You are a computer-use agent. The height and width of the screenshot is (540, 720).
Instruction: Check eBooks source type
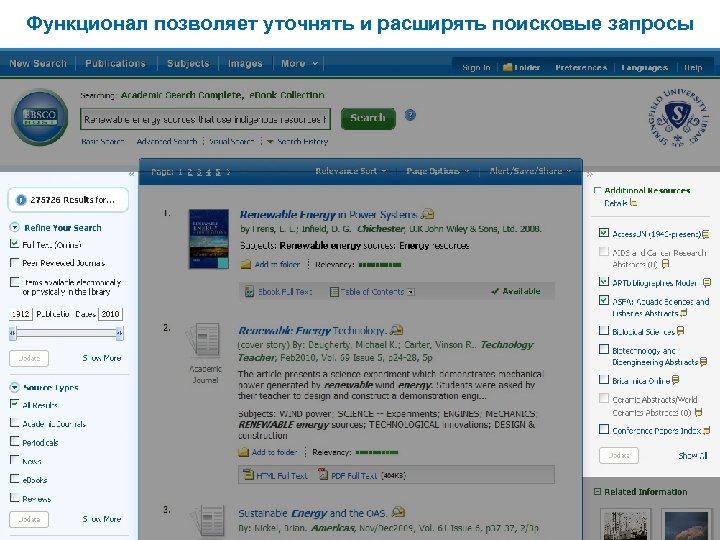(15, 478)
